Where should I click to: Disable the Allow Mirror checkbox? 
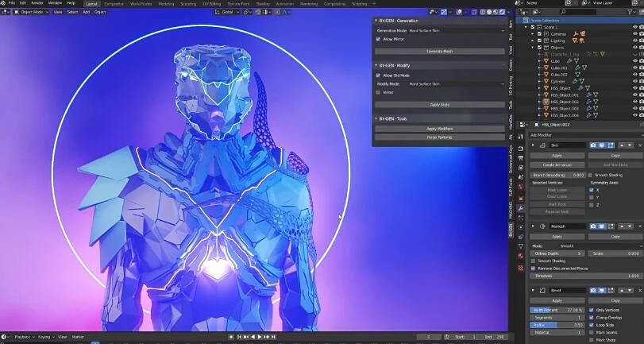378,39
